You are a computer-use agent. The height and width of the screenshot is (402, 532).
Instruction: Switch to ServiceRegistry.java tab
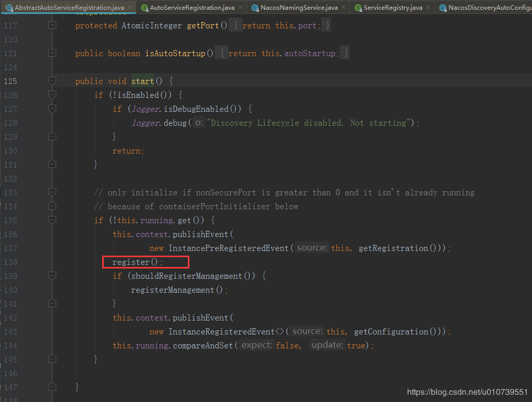pyautogui.click(x=393, y=7)
